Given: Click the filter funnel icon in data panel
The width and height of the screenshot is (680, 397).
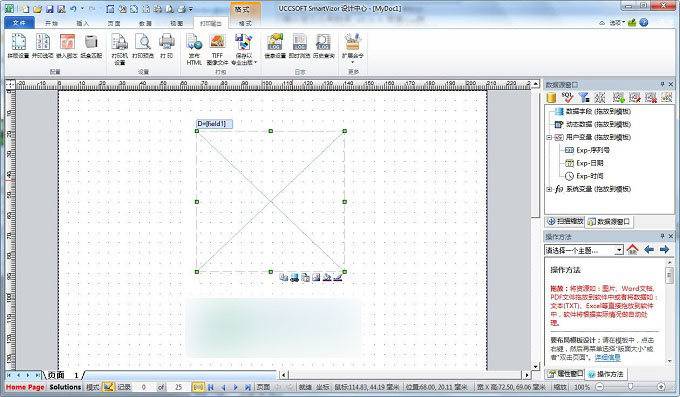Looking at the screenshot, I should 584,97.
